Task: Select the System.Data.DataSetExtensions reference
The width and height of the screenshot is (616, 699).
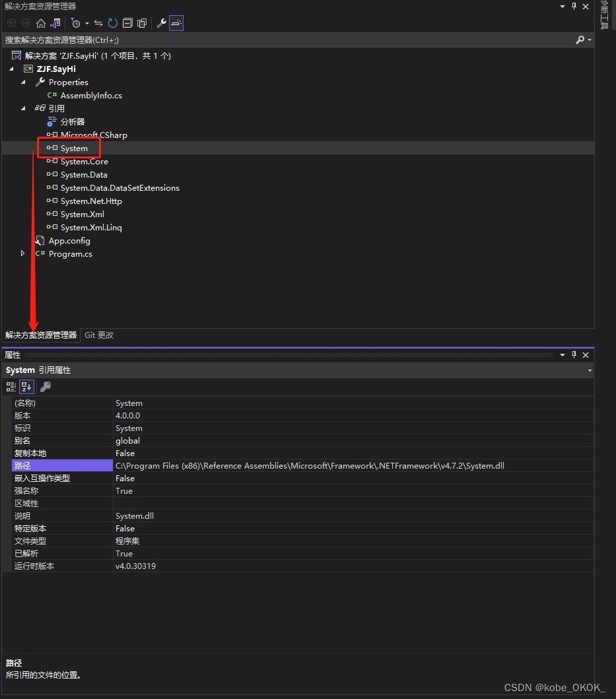Action: pyautogui.click(x=120, y=188)
